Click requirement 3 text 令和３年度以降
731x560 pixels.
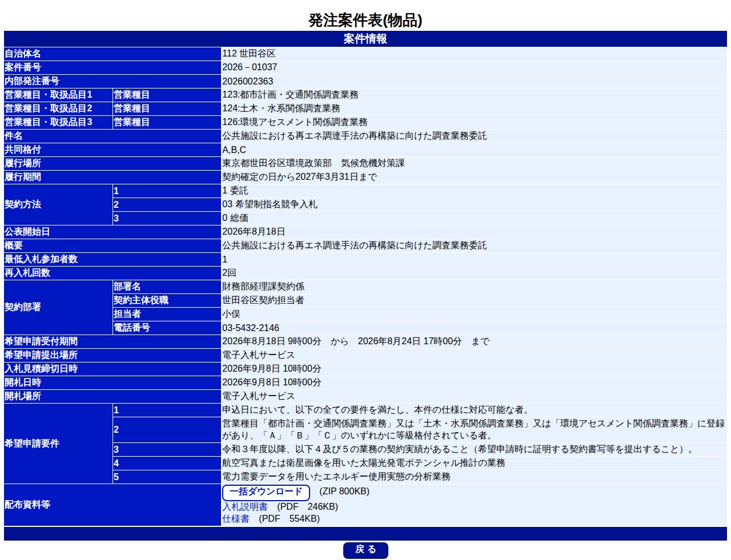[x=459, y=449]
